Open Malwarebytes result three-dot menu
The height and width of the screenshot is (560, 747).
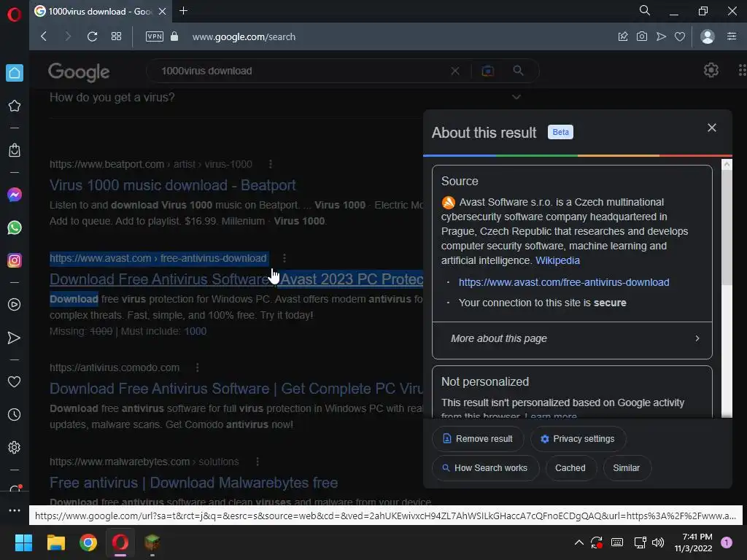click(x=258, y=462)
